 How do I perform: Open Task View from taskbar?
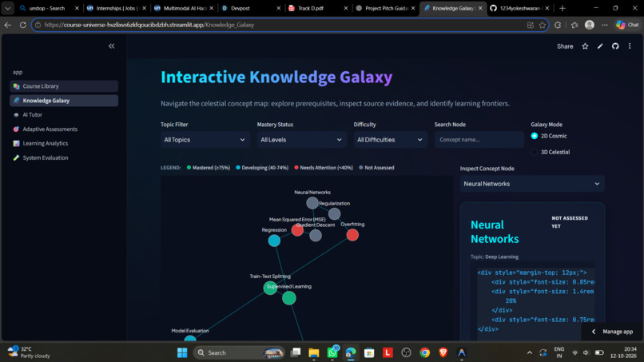tap(296, 352)
